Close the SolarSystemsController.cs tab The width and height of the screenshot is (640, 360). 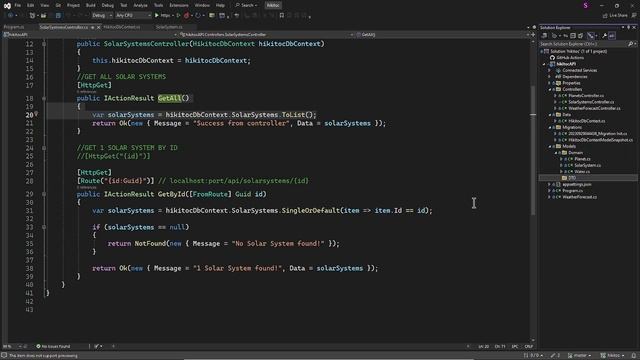click(x=98, y=27)
